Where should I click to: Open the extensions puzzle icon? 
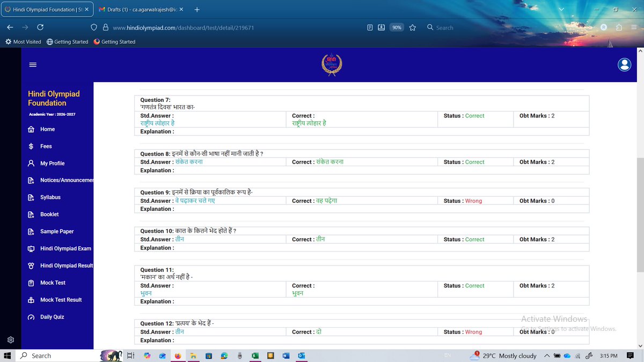point(619,27)
